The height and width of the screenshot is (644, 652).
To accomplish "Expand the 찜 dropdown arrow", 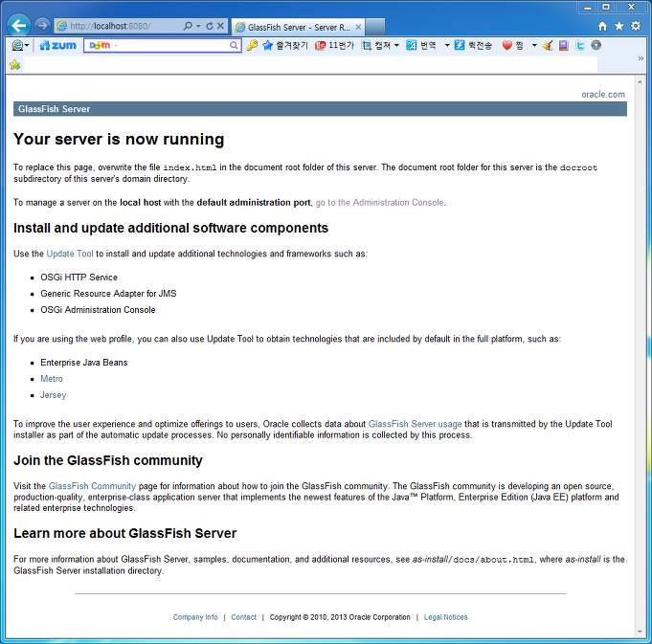I will [x=534, y=45].
